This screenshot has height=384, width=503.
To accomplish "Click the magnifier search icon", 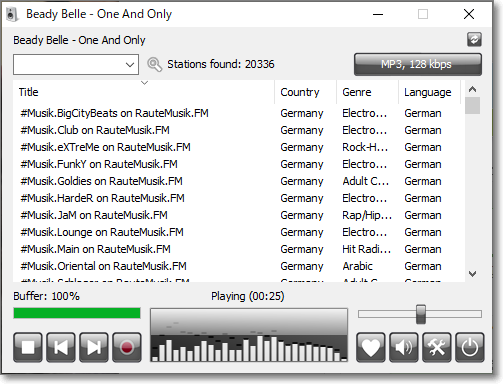I will (154, 64).
